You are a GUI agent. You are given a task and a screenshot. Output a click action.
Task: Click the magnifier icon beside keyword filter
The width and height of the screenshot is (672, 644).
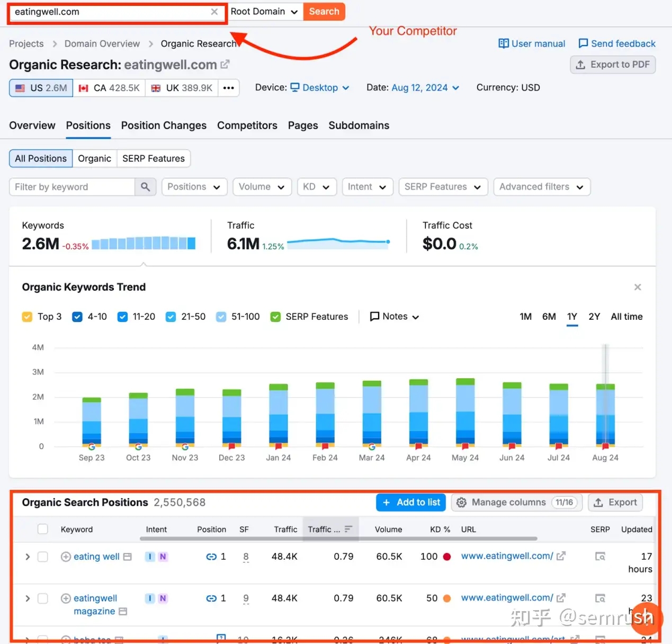145,187
